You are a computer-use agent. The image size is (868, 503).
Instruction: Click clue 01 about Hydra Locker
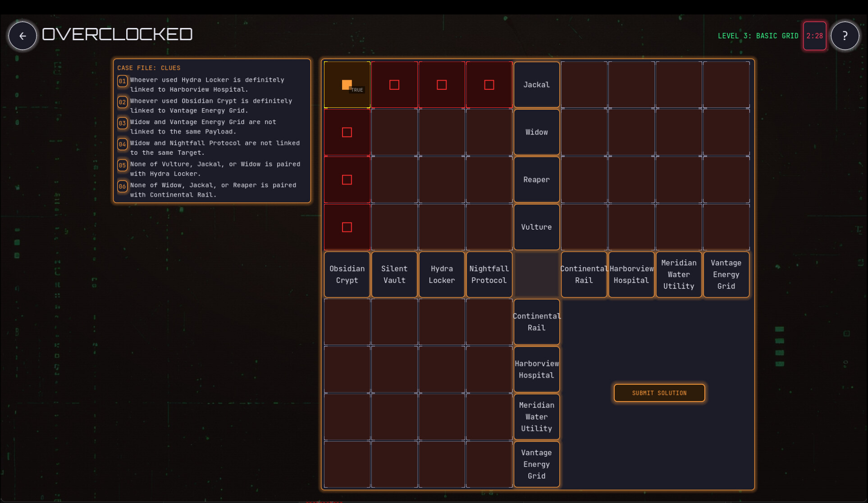coord(212,85)
